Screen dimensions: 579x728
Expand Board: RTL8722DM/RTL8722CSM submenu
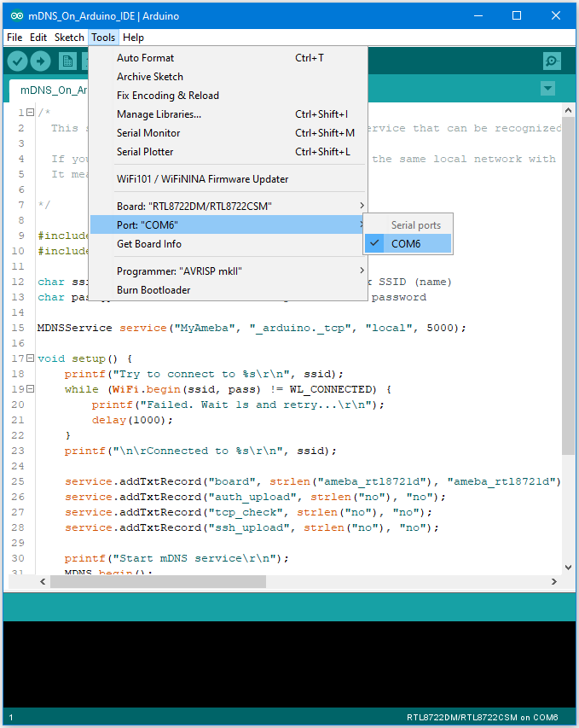click(x=228, y=207)
